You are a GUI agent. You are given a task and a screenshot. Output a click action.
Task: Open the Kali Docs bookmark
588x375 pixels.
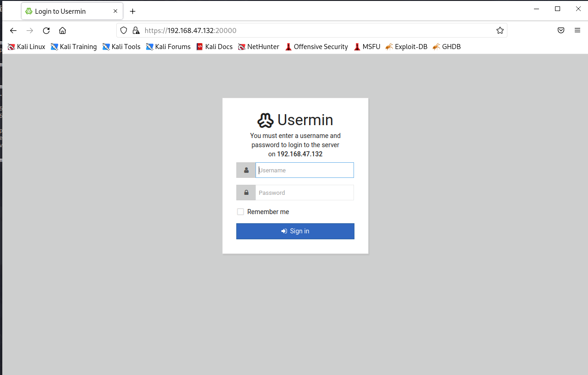pyautogui.click(x=214, y=47)
